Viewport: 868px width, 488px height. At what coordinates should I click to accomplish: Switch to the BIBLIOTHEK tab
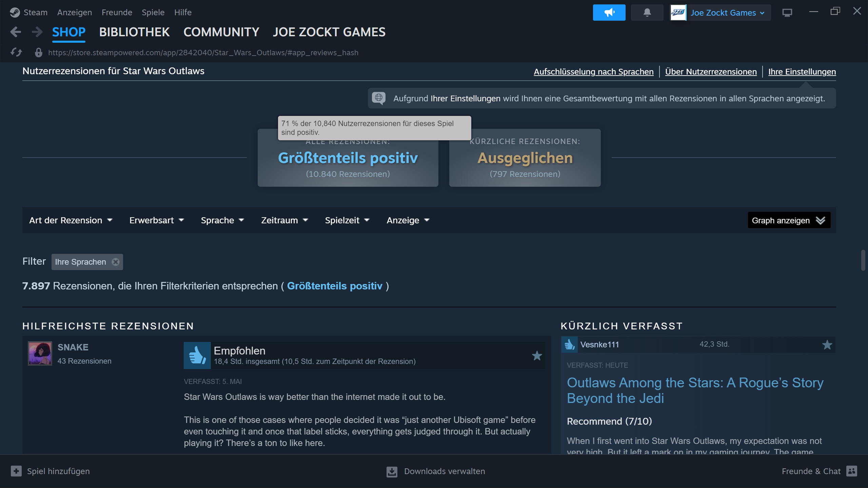tap(135, 32)
